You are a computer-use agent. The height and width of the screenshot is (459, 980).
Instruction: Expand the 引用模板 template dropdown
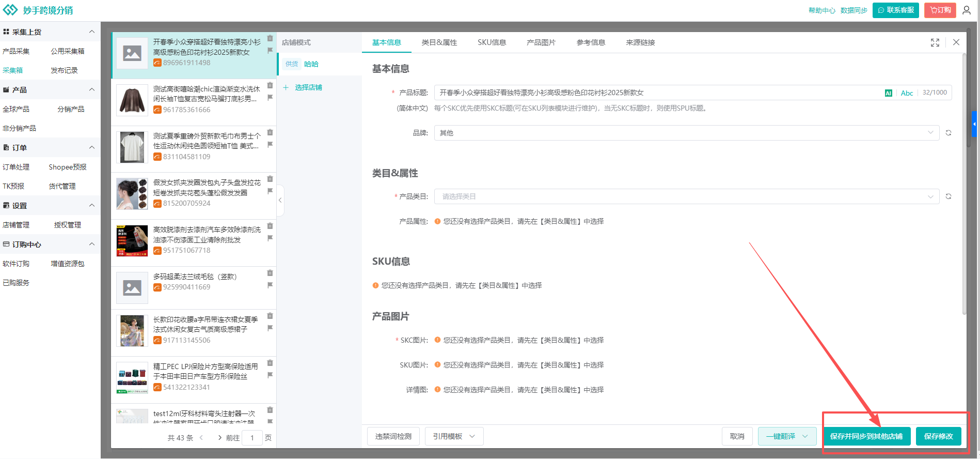point(454,436)
